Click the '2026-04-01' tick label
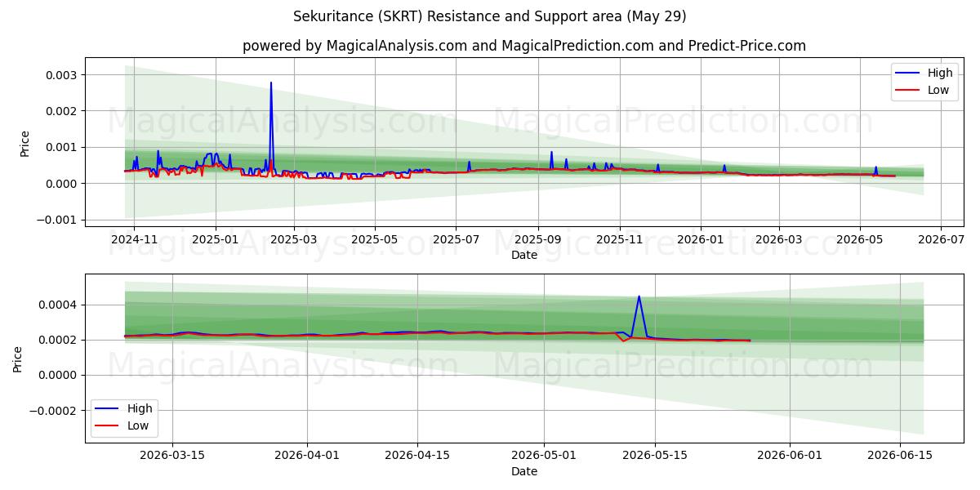 [307, 456]
